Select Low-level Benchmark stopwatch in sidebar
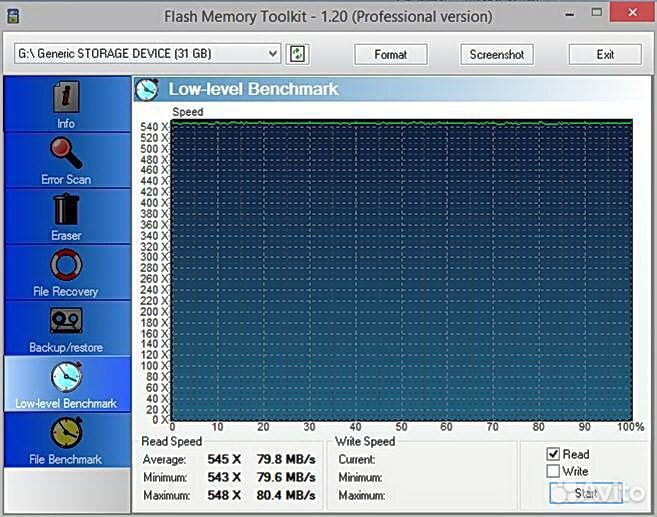The width and height of the screenshot is (657, 517). (x=66, y=376)
